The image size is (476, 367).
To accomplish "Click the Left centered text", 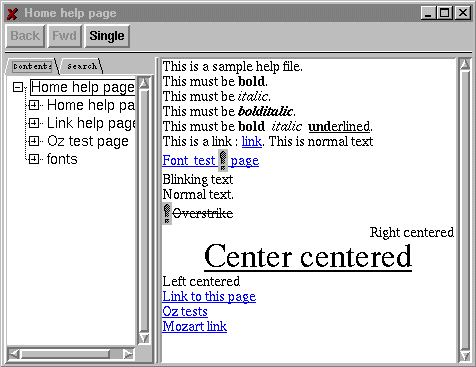I will 201,282.
